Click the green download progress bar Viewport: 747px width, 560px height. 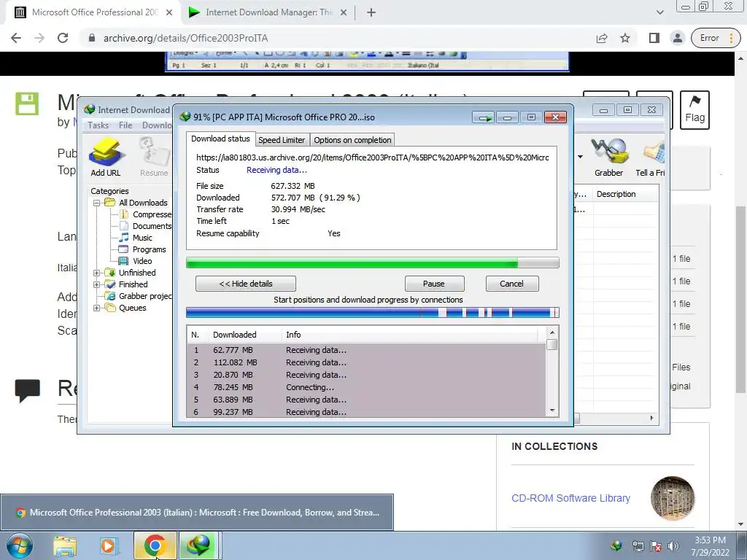373,262
